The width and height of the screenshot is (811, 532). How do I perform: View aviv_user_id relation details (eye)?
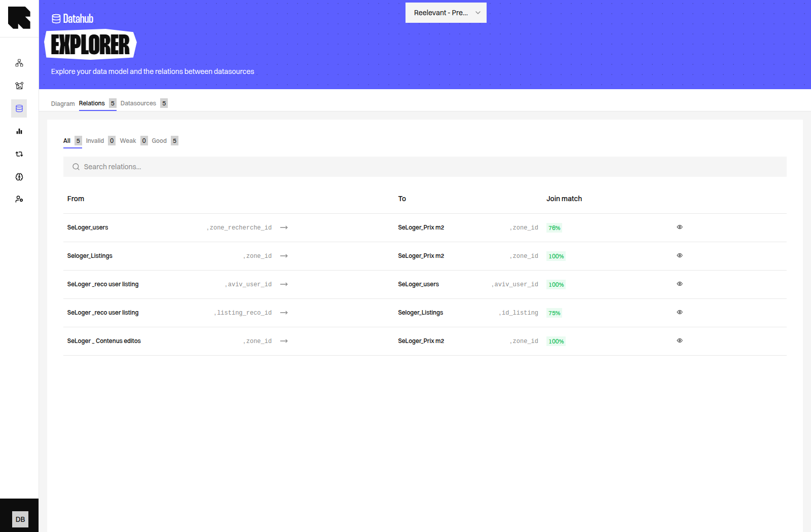(680, 284)
